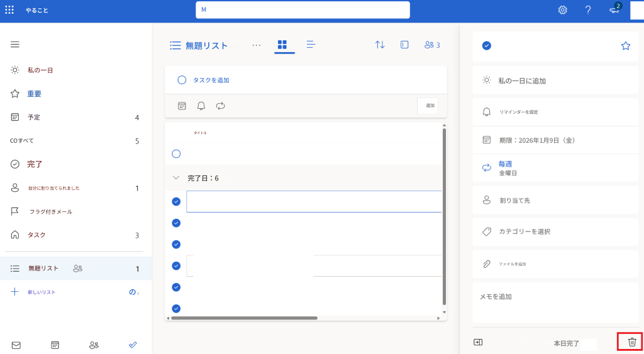Uncheck the second completed task checkmark

[176, 223]
